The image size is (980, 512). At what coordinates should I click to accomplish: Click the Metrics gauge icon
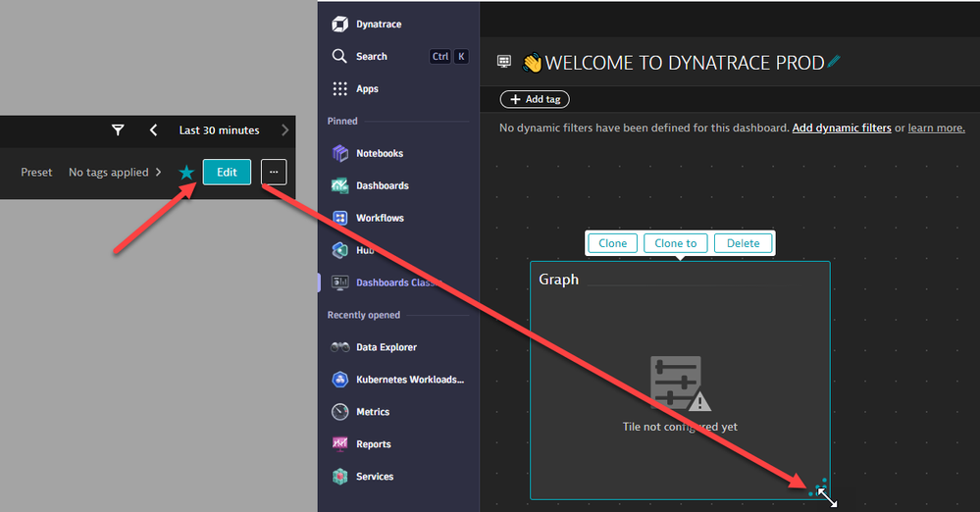pos(340,411)
